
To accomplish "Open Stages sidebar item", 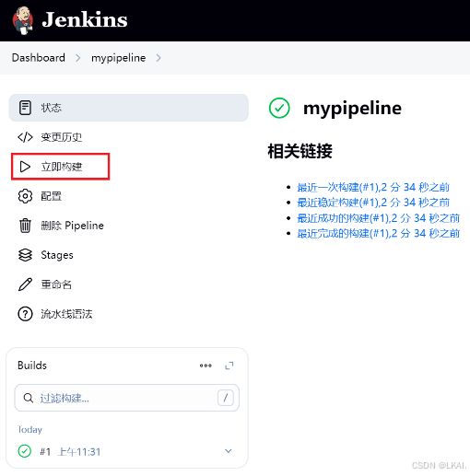I will pyautogui.click(x=57, y=255).
